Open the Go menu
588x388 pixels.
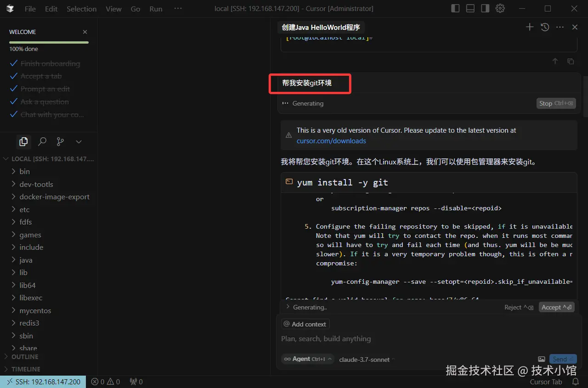[x=136, y=9]
